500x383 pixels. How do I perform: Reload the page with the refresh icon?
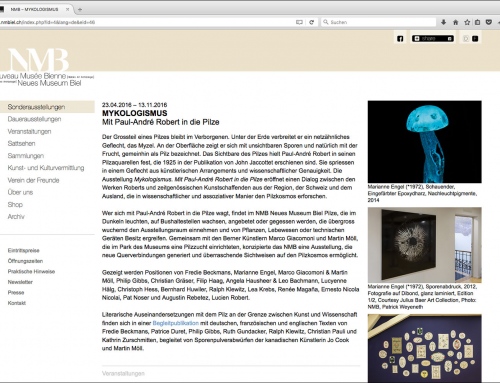[311, 22]
